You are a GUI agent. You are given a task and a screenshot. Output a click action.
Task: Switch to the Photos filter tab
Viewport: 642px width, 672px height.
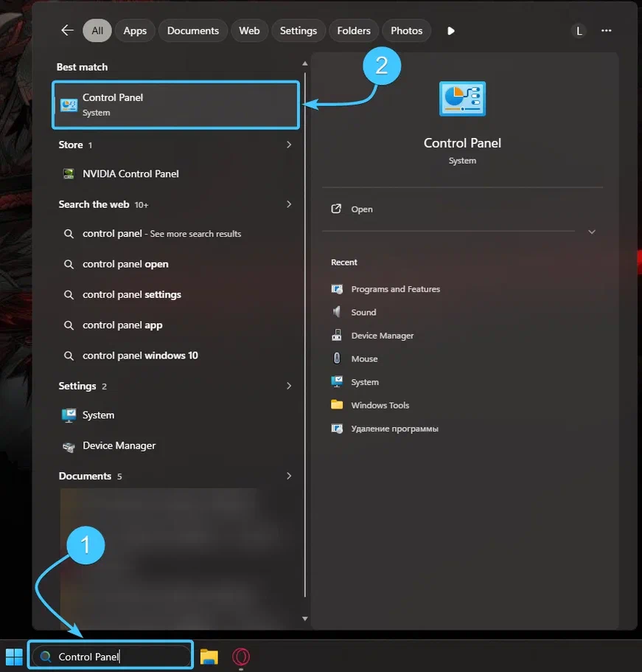(x=406, y=31)
